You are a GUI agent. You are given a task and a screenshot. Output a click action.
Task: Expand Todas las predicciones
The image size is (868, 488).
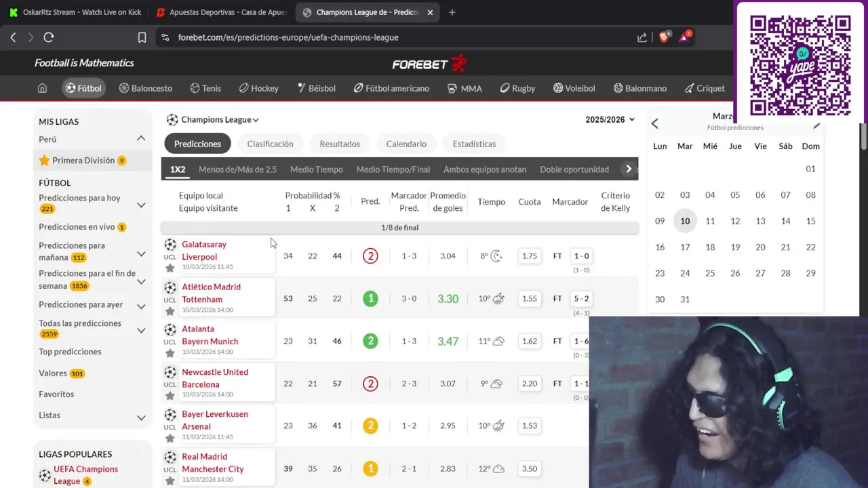coord(141,331)
